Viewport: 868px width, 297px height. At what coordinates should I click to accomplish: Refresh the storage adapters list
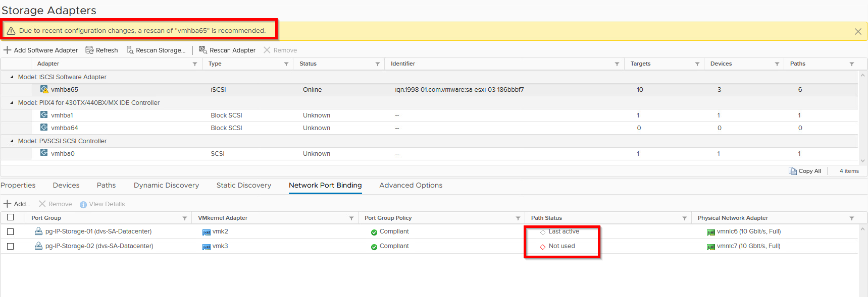coord(101,50)
